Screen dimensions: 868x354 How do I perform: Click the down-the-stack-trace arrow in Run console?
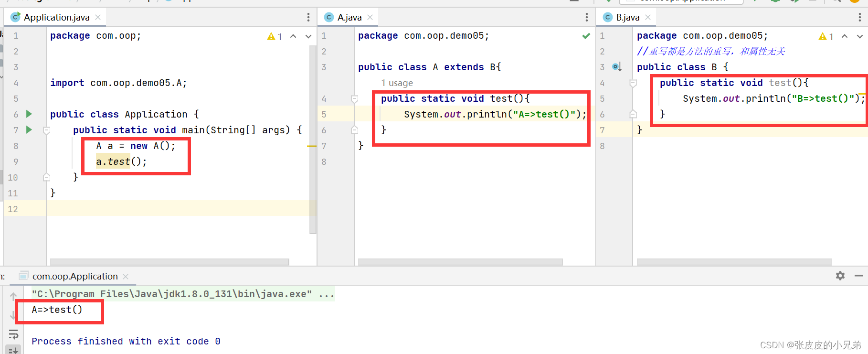(13, 315)
